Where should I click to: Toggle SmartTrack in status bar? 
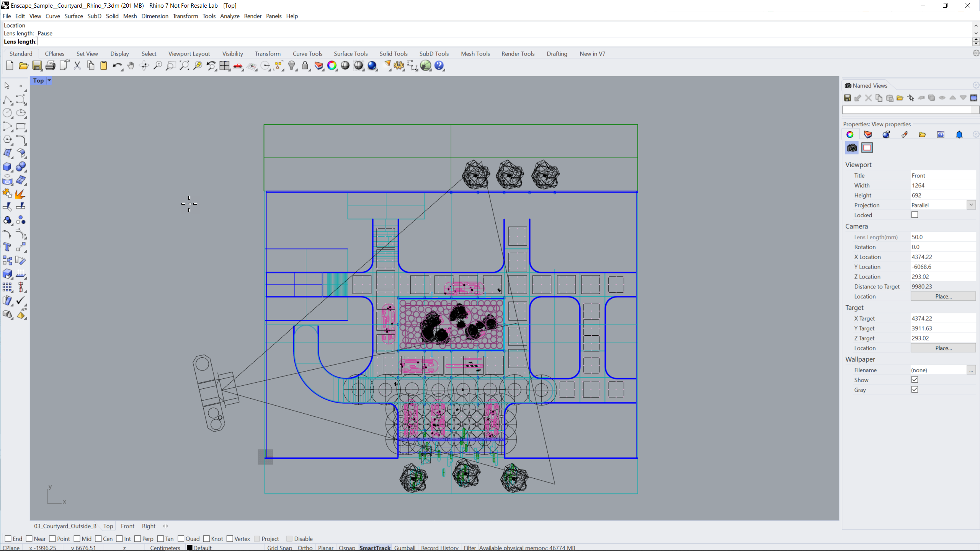(375, 548)
